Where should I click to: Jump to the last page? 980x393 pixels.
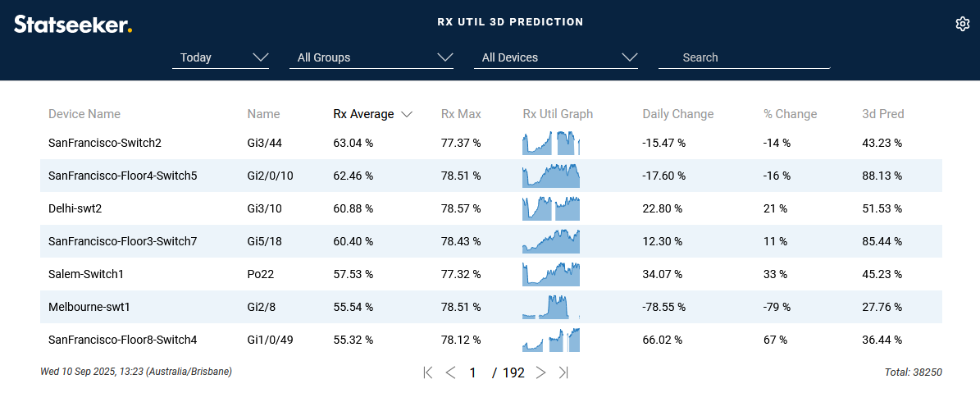click(x=563, y=372)
